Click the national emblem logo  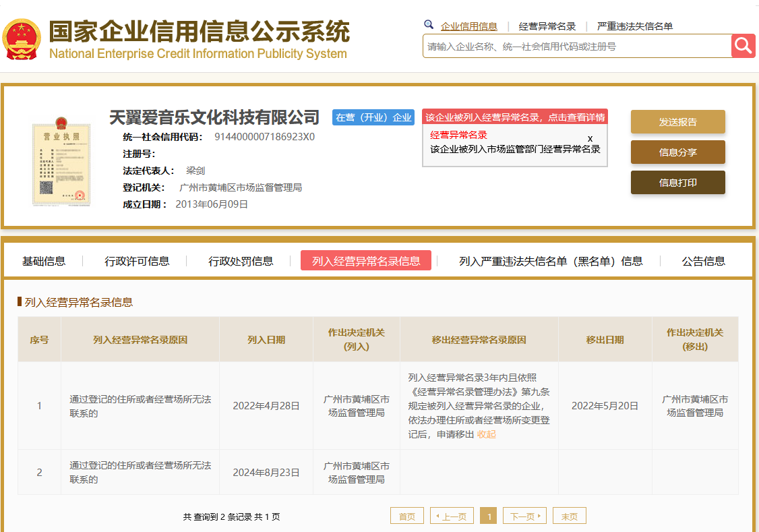pos(22,39)
